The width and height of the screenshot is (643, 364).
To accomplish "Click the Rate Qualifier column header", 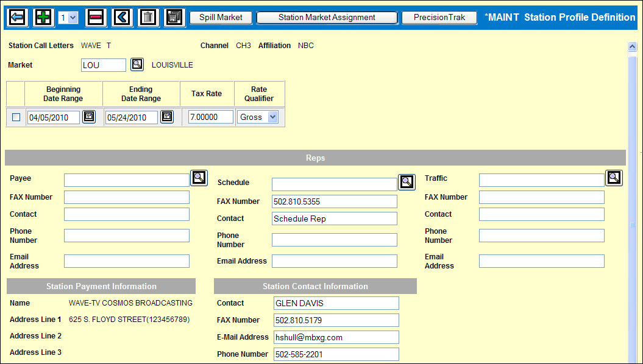I will [x=259, y=94].
